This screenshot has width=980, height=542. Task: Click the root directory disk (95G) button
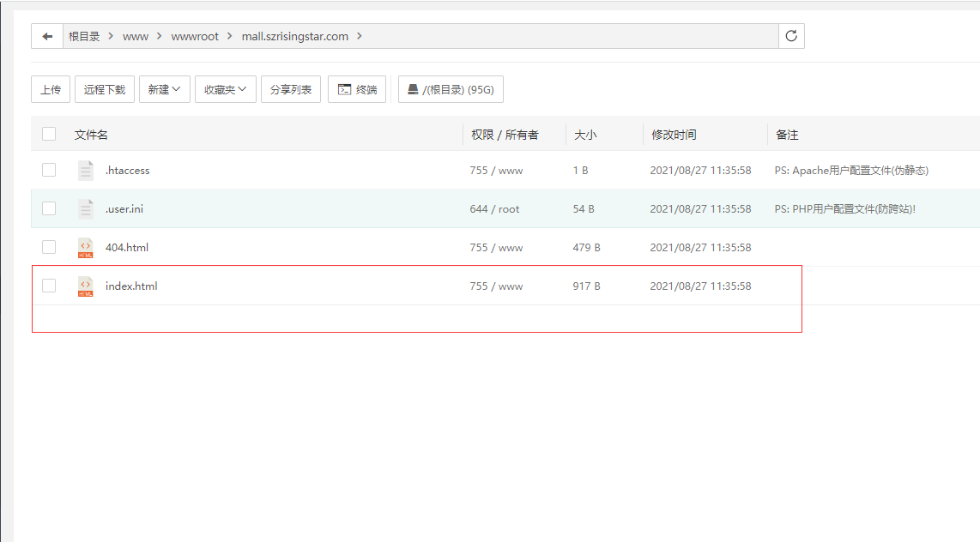tap(451, 89)
